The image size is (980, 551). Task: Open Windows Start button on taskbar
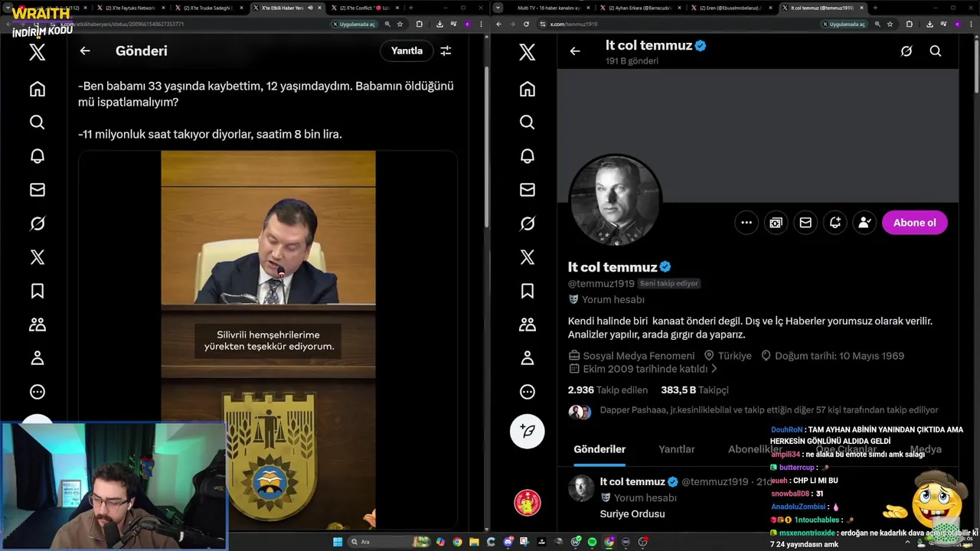point(337,542)
